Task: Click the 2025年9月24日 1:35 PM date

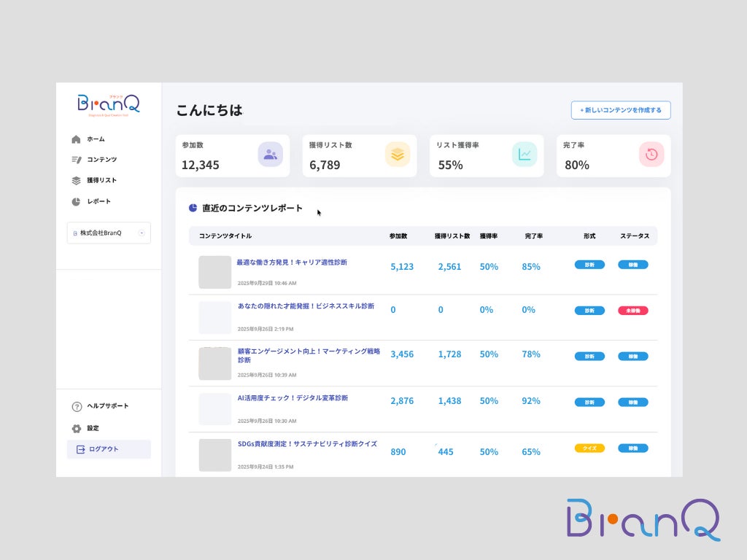Action: tap(266, 467)
